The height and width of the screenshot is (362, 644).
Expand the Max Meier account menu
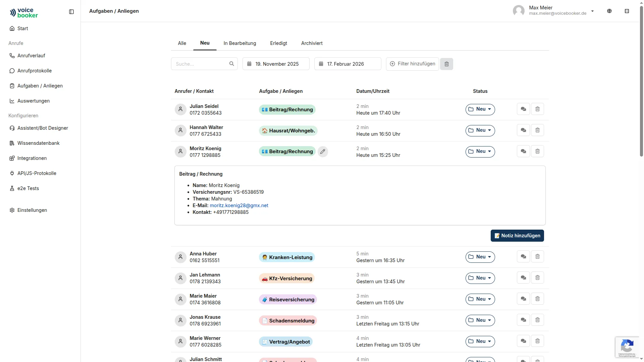tap(592, 11)
